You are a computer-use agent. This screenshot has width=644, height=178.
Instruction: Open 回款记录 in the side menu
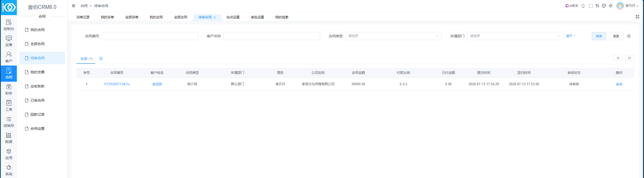pyautogui.click(x=42, y=114)
